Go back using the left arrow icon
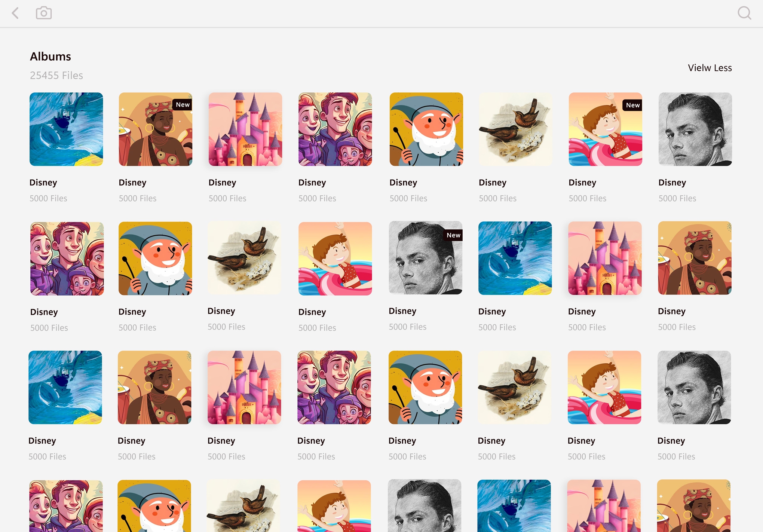Image resolution: width=763 pixels, height=532 pixels. 15,13
